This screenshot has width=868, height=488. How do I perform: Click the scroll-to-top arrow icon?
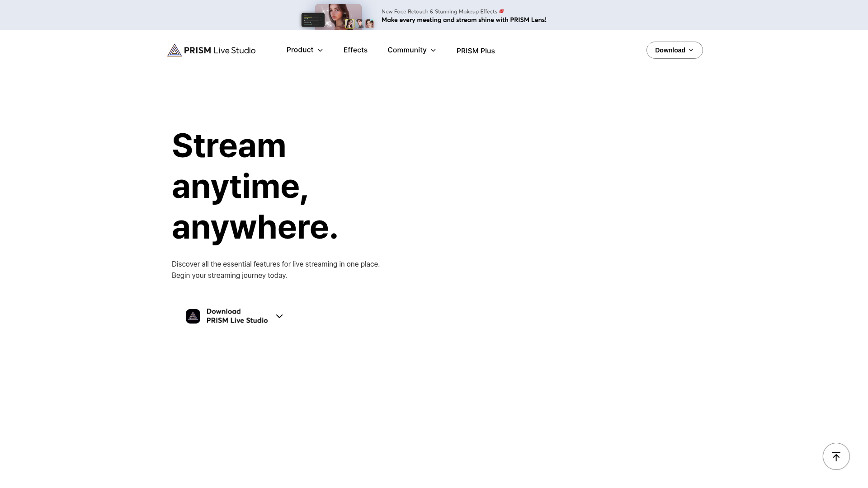point(836,456)
